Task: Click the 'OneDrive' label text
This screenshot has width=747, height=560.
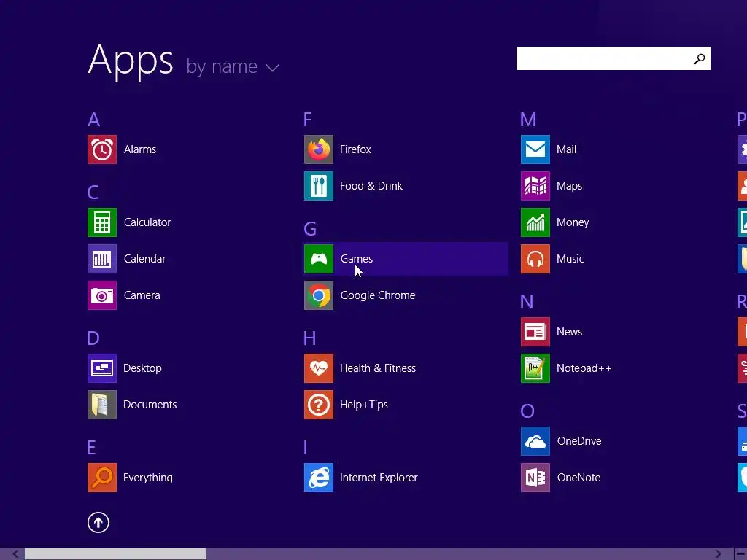Action: click(x=579, y=441)
